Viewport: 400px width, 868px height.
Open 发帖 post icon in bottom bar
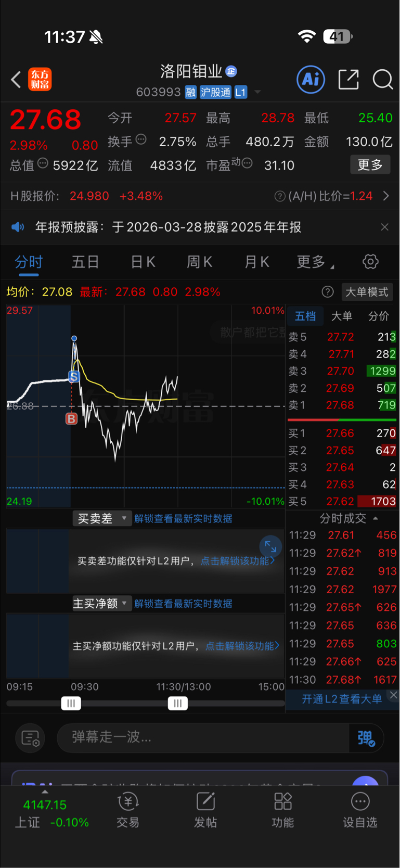pyautogui.click(x=205, y=810)
